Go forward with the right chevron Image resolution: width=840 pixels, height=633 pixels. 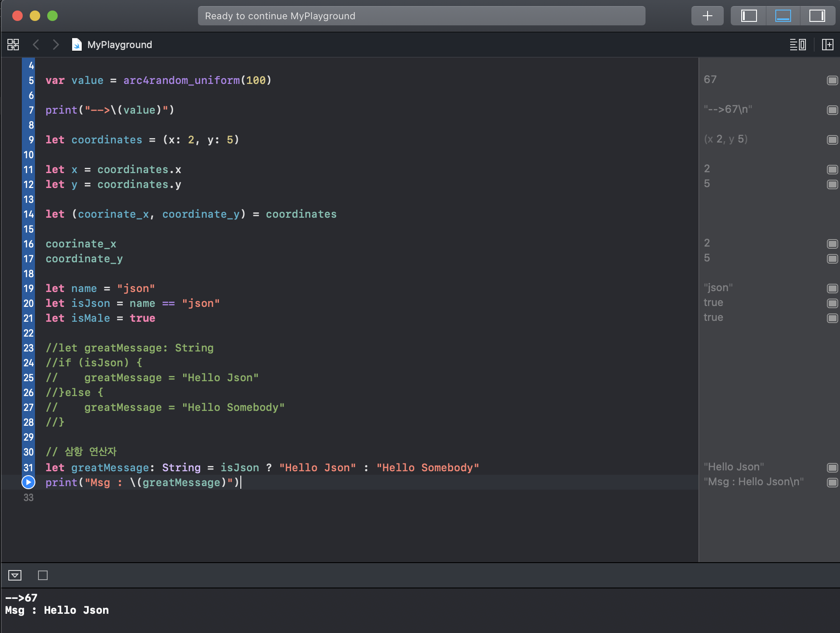tap(56, 45)
